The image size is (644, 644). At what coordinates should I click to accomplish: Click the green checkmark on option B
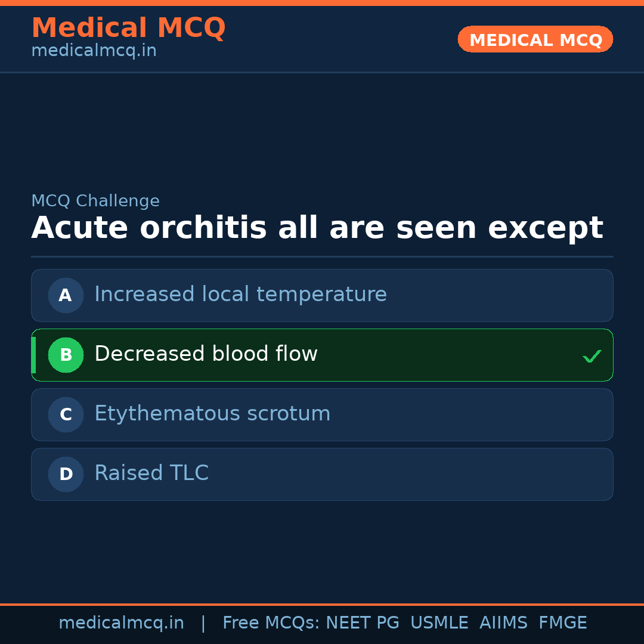[x=592, y=355]
